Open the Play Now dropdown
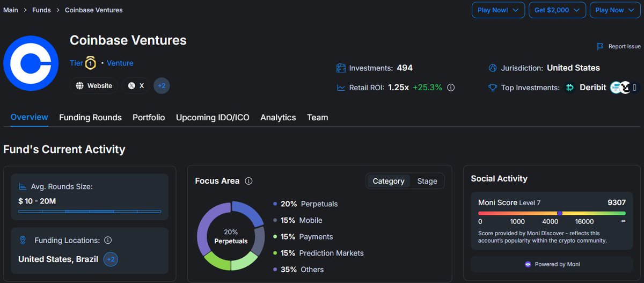Screen dimensions: 644x283 tap(615, 10)
